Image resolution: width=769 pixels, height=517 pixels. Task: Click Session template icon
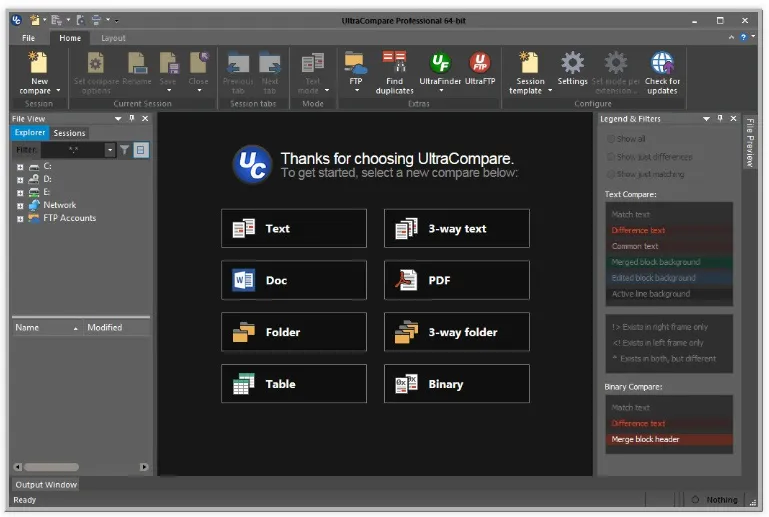[x=529, y=63]
